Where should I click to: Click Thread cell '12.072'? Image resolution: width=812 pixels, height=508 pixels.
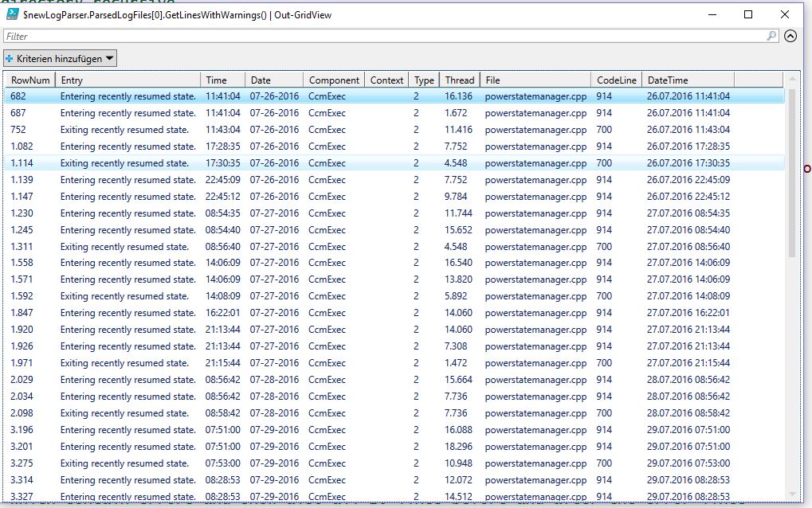click(458, 480)
